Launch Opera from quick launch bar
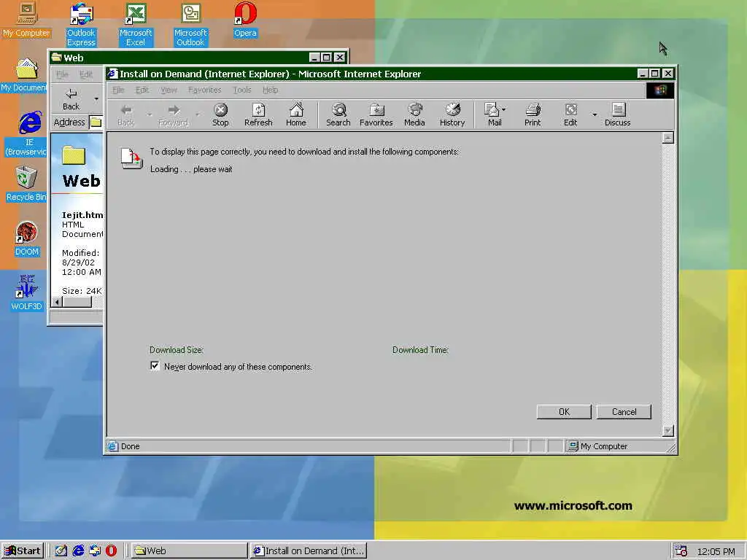 [111, 551]
